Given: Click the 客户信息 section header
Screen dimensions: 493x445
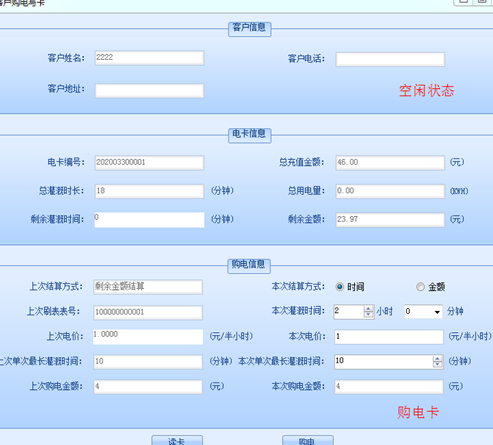Looking at the screenshot, I should [249, 28].
